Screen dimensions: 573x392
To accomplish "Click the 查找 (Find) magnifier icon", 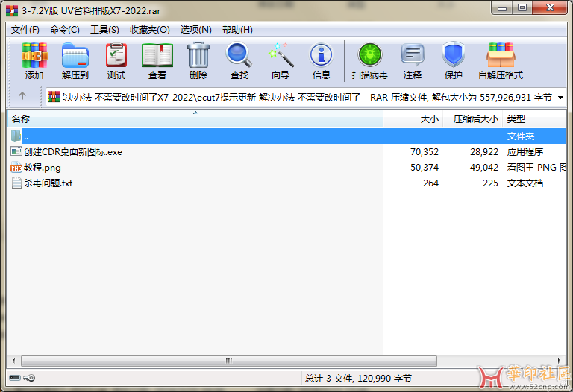I will 239,60.
